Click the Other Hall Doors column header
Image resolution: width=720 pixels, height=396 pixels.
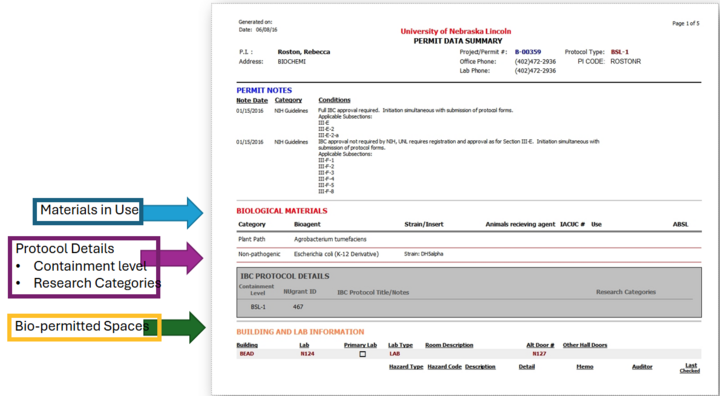[x=585, y=345]
